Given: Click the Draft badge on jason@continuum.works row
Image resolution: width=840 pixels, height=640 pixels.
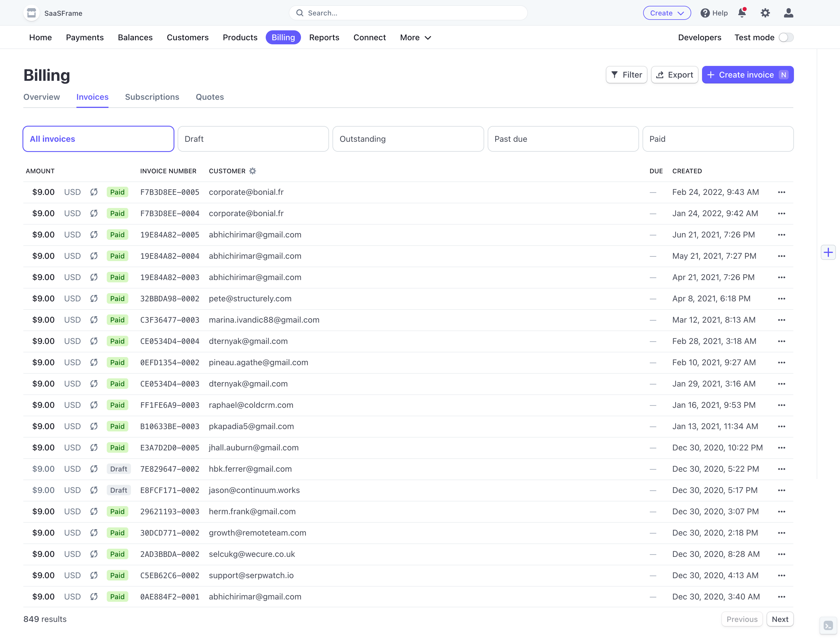Looking at the screenshot, I should (119, 490).
